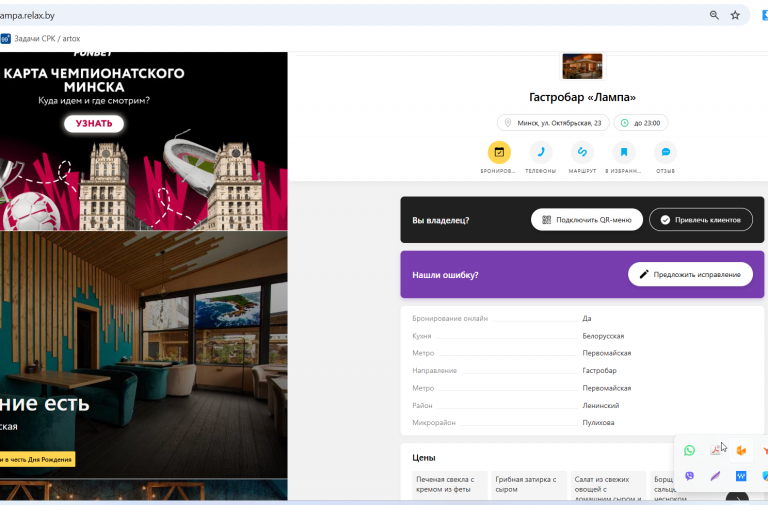Click the page URL in the address bar
The height and width of the screenshot is (505, 768).
27,16
